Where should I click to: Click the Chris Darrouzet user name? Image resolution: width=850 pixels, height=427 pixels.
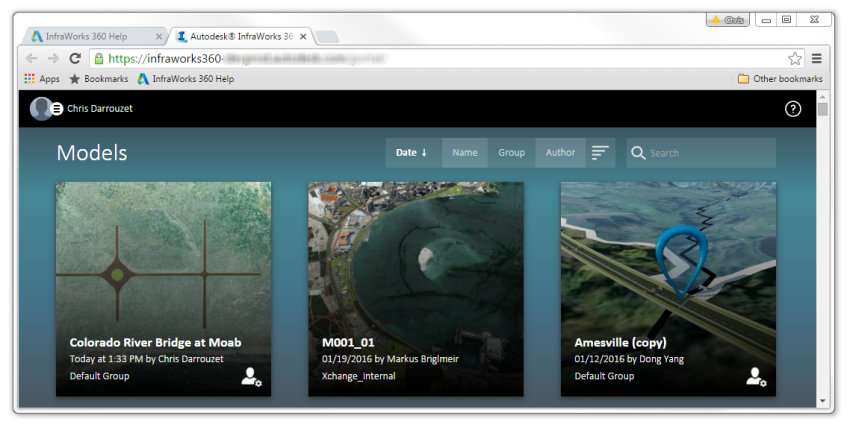[x=100, y=108]
